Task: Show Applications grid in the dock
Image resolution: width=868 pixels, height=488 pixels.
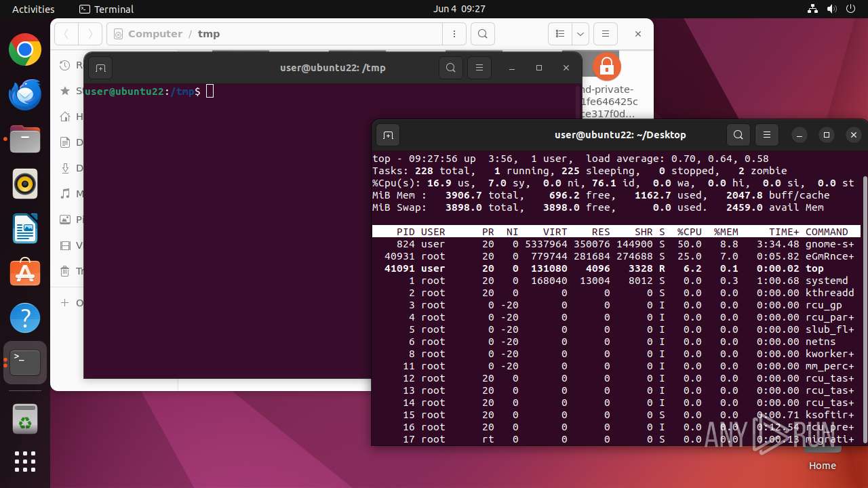Action: tap(25, 462)
